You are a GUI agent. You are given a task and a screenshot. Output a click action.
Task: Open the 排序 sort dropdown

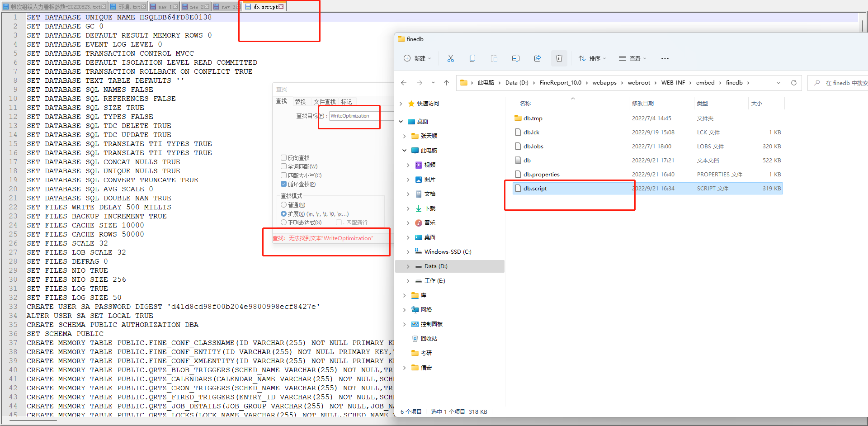pyautogui.click(x=592, y=58)
